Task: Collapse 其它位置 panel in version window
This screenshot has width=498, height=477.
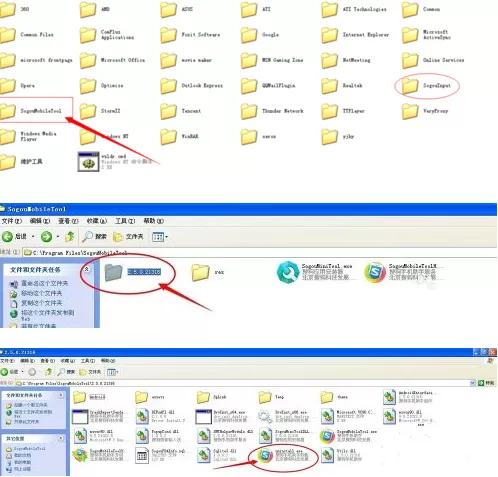Action: tap(61, 438)
